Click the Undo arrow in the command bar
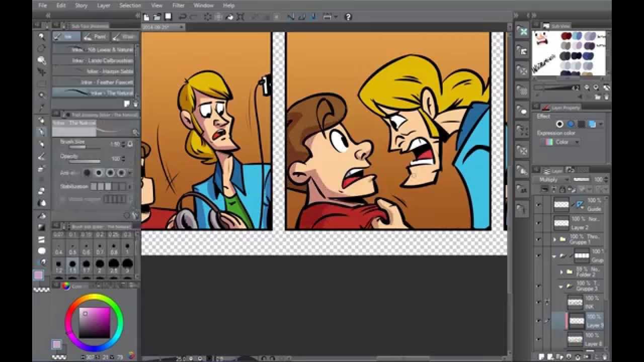Image resolution: width=644 pixels, height=362 pixels. (183, 17)
